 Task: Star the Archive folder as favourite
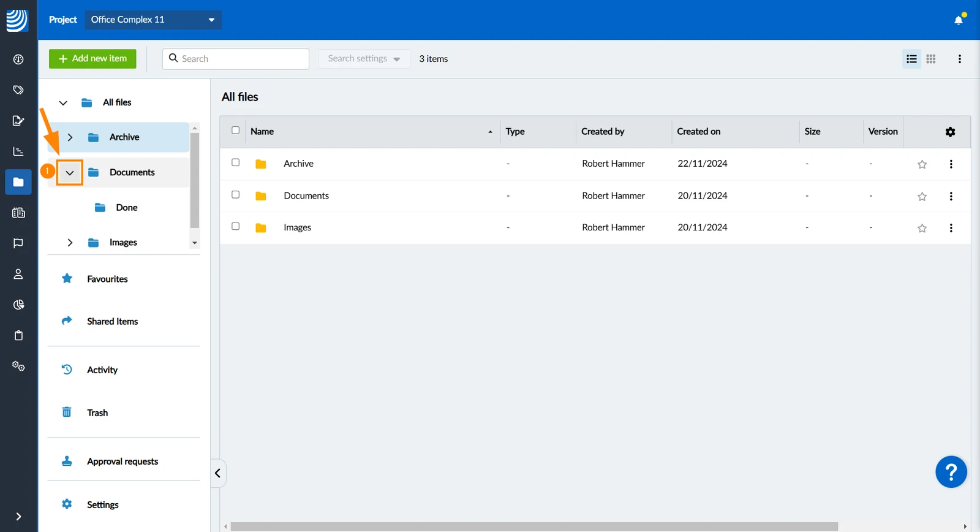click(x=922, y=164)
